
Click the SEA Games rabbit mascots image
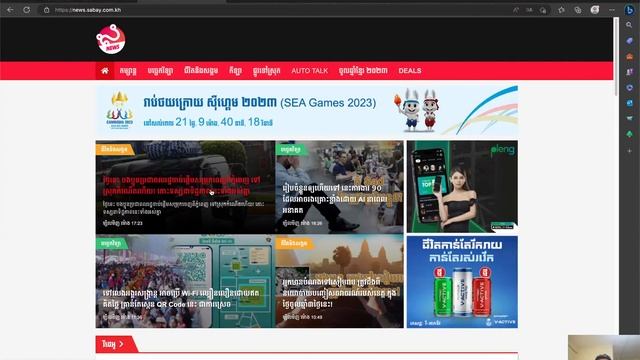click(x=417, y=110)
